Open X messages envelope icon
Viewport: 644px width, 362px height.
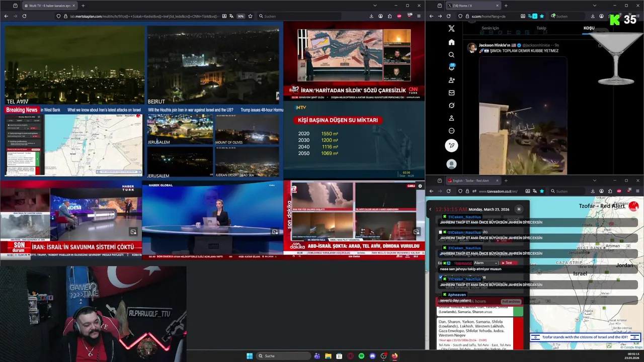point(451,93)
